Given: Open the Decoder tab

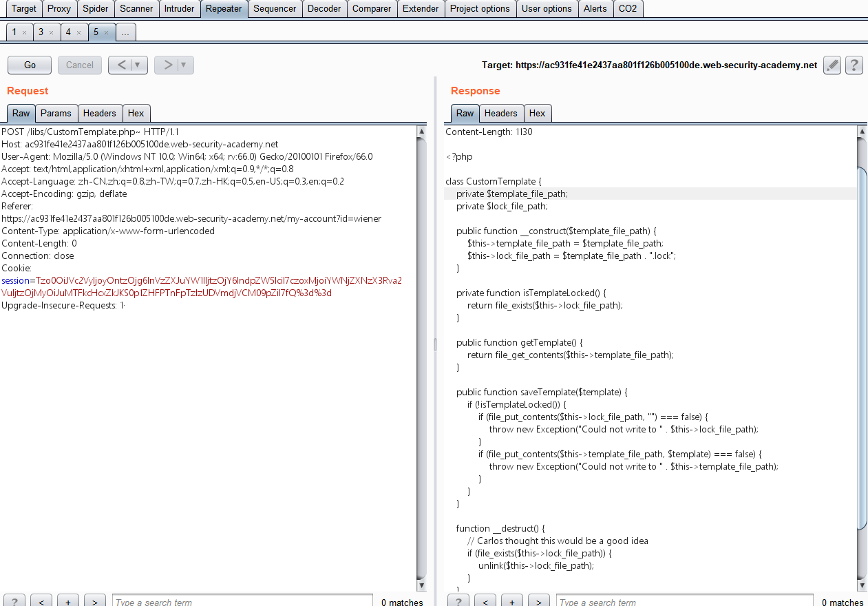Looking at the screenshot, I should click(324, 9).
